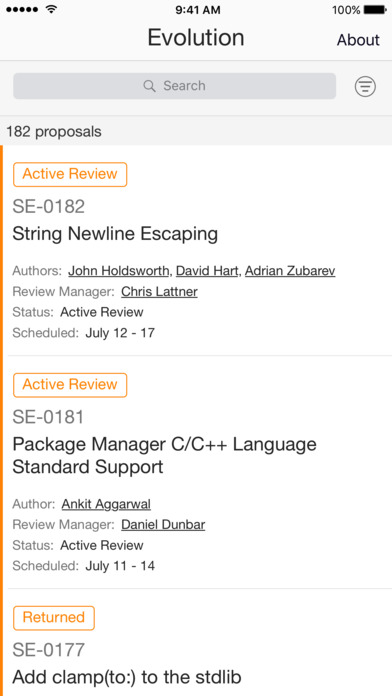This screenshot has width=392, height=696.
Task: Open review manager Chris Lattner's profile
Action: click(x=159, y=292)
